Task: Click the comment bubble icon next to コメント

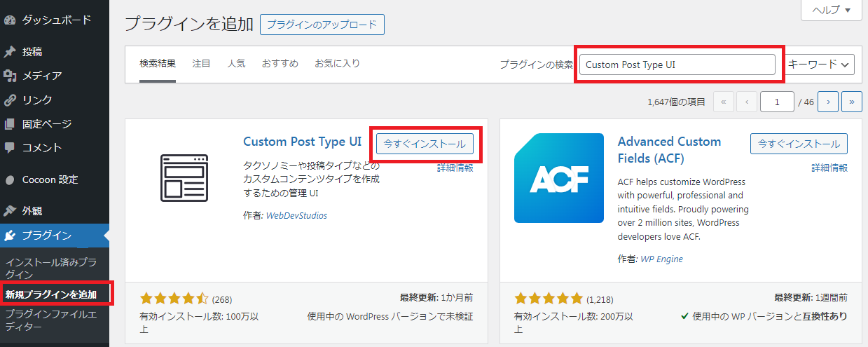Action: coord(9,148)
